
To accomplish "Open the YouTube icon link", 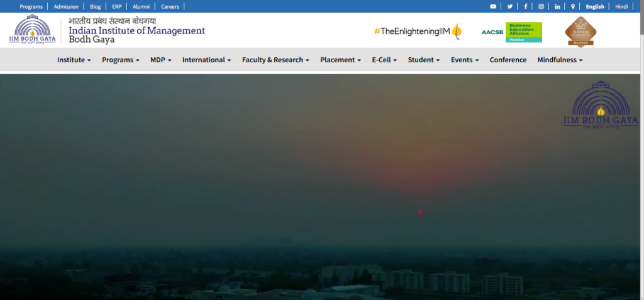I will [493, 6].
